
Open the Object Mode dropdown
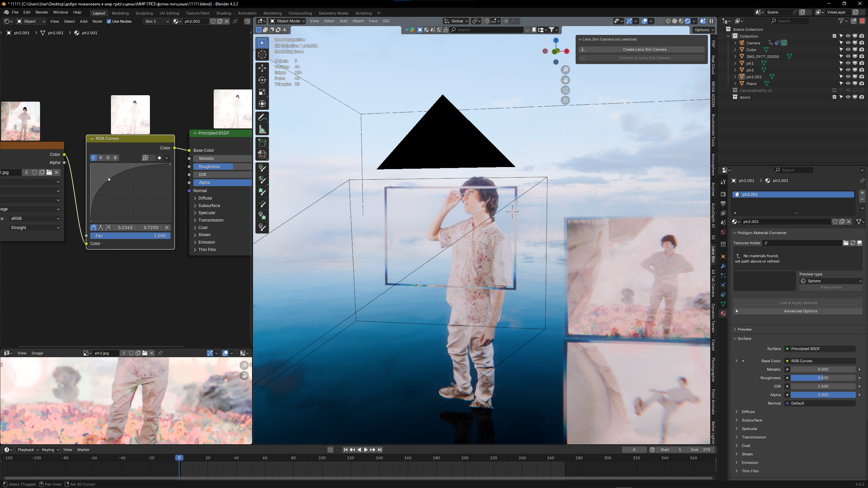pos(287,21)
